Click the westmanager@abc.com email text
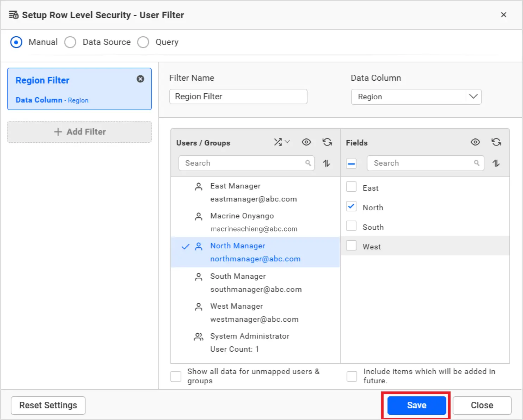This screenshot has width=523, height=420. point(254,319)
